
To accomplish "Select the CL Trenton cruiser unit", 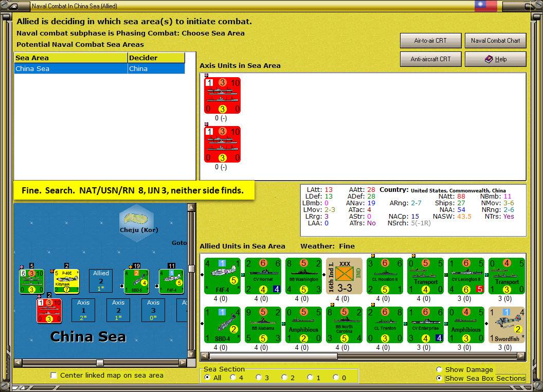I will coord(385,325).
